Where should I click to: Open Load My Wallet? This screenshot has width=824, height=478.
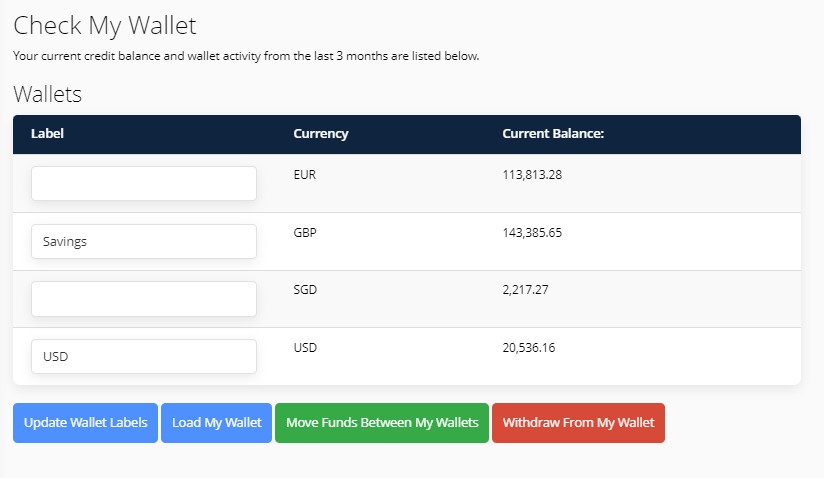pyautogui.click(x=217, y=423)
